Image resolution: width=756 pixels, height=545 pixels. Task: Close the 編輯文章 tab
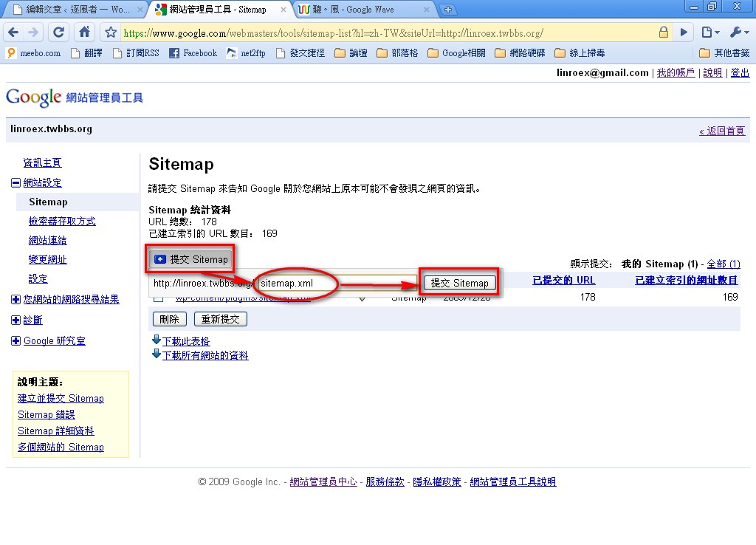[x=140, y=9]
